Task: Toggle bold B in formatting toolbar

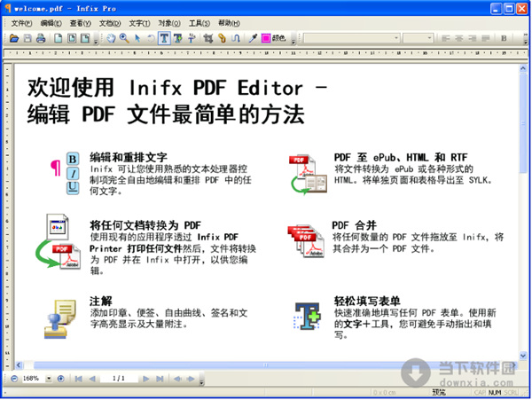Action: tap(504, 38)
